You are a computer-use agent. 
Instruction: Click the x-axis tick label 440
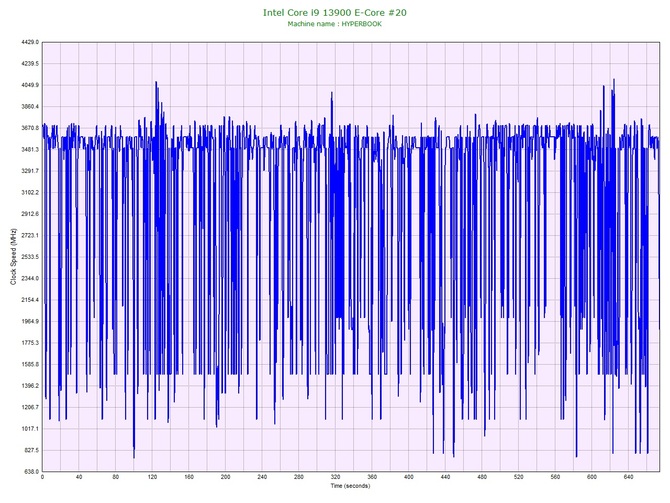coord(445,477)
